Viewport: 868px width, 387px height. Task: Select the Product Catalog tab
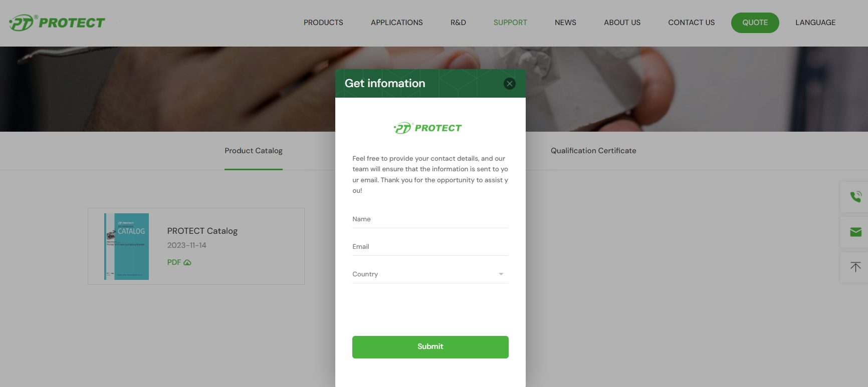[x=254, y=151]
